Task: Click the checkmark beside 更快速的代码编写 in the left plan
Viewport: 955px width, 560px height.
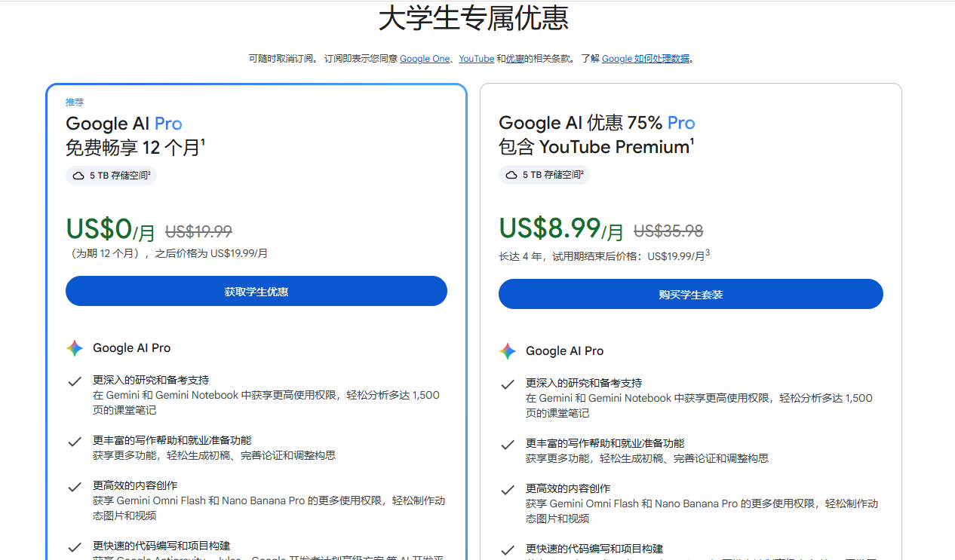Action: (75, 547)
